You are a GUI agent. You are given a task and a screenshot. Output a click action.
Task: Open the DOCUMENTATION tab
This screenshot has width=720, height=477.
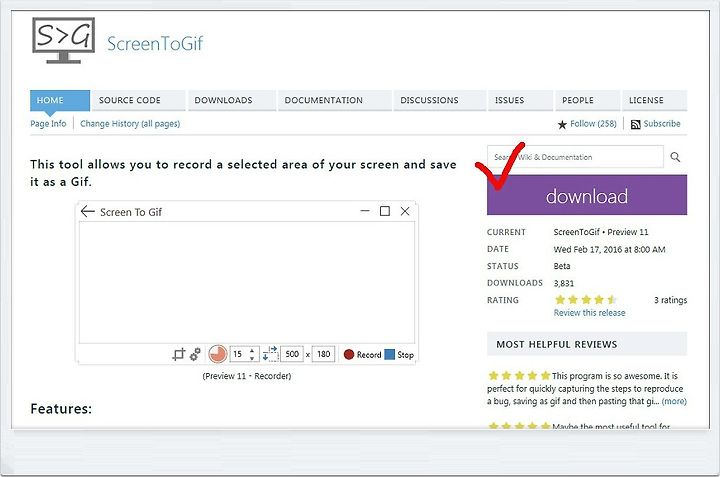point(334,100)
